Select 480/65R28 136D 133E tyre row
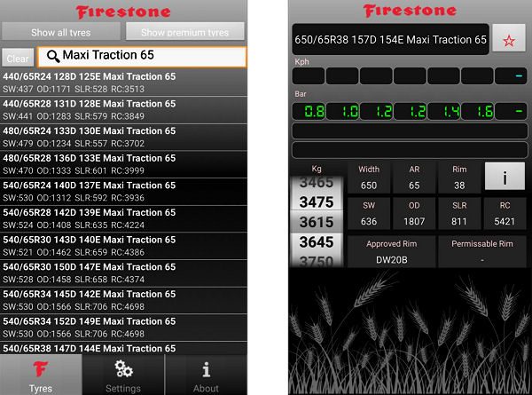 point(123,164)
